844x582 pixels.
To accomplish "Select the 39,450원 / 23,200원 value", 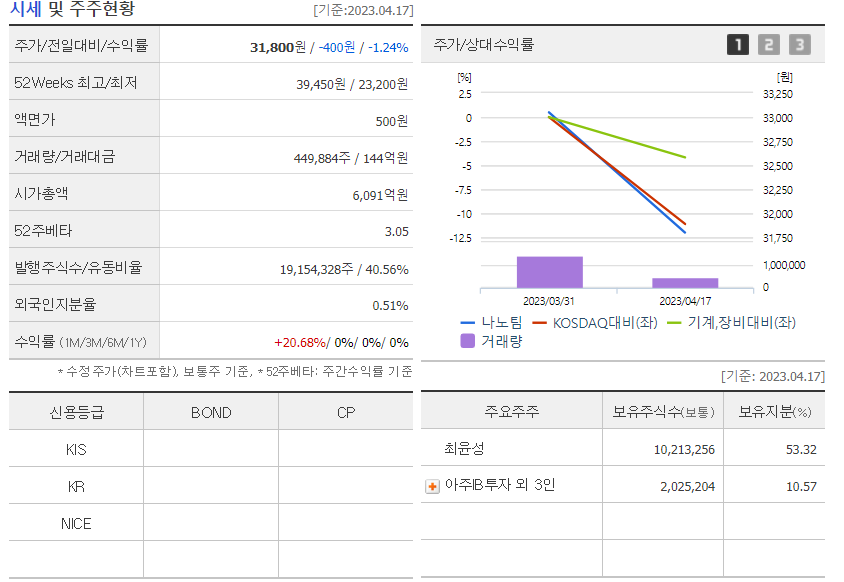I will point(352,85).
